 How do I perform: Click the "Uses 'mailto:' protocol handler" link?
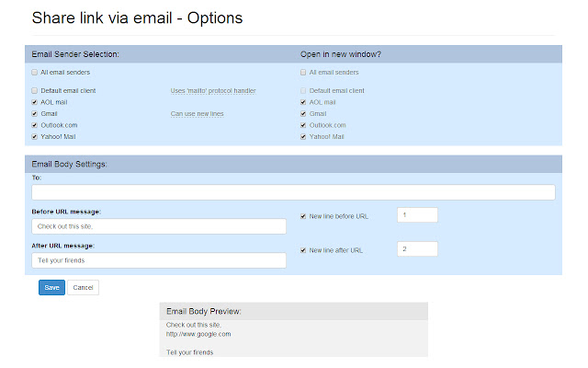(213, 91)
